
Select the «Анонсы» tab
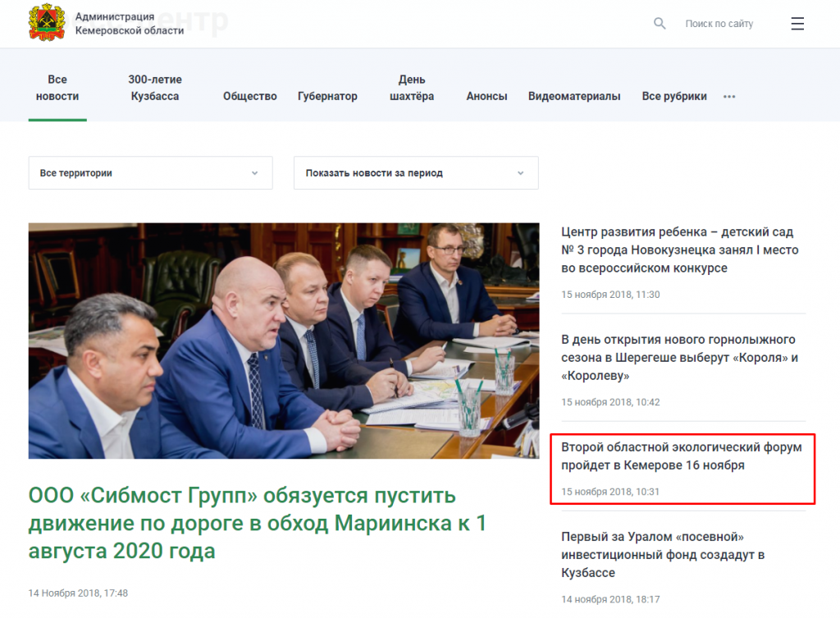(x=486, y=96)
